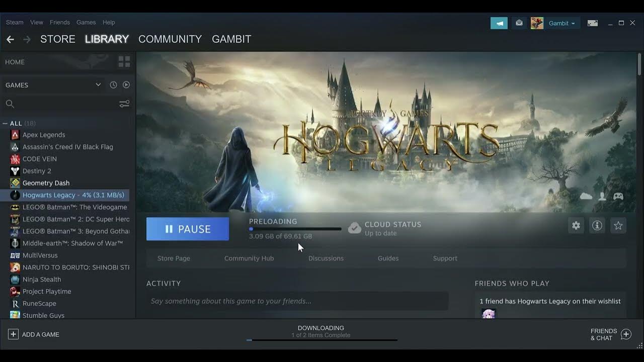Viewport: 644px width, 362px height.
Task: Click the library search magnifier icon
Action: [x=10, y=104]
